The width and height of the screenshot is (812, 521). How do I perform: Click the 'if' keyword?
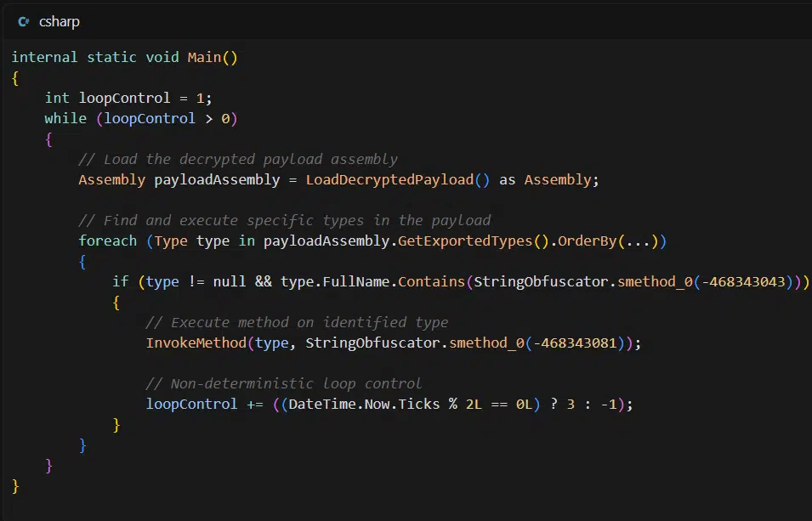tap(120, 281)
